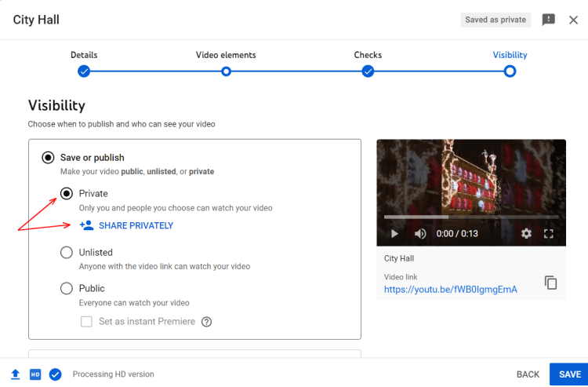Copy the video link with the copy icon

click(x=550, y=283)
